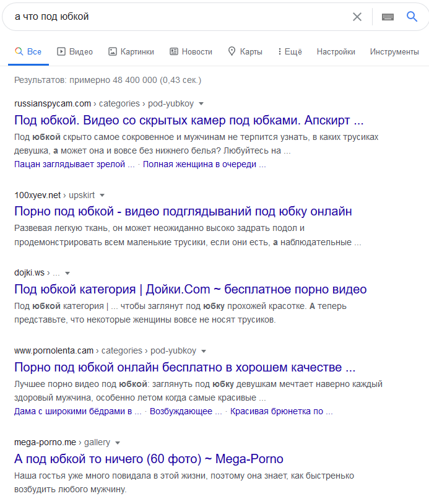Open the dojki.ws result title link
429x504 pixels.
[190, 289]
